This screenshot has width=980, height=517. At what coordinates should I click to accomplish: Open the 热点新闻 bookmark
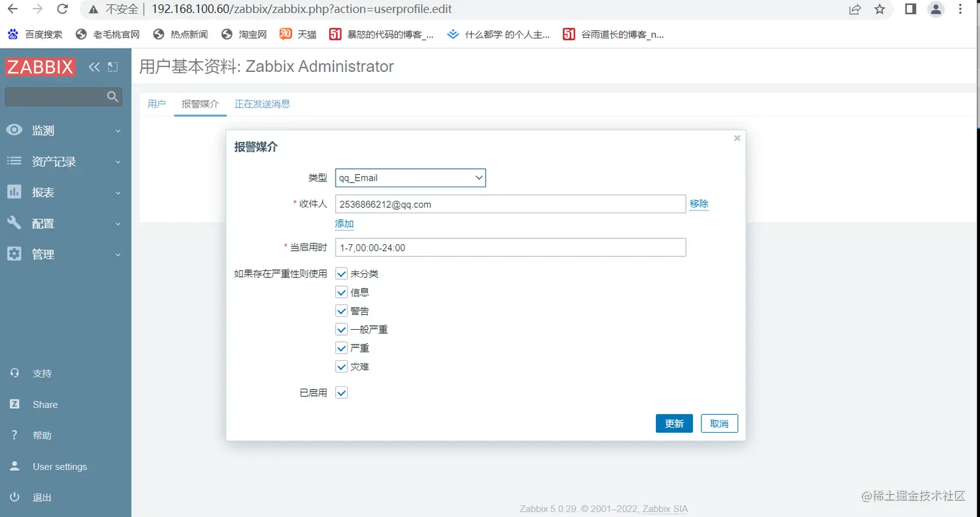(181, 34)
